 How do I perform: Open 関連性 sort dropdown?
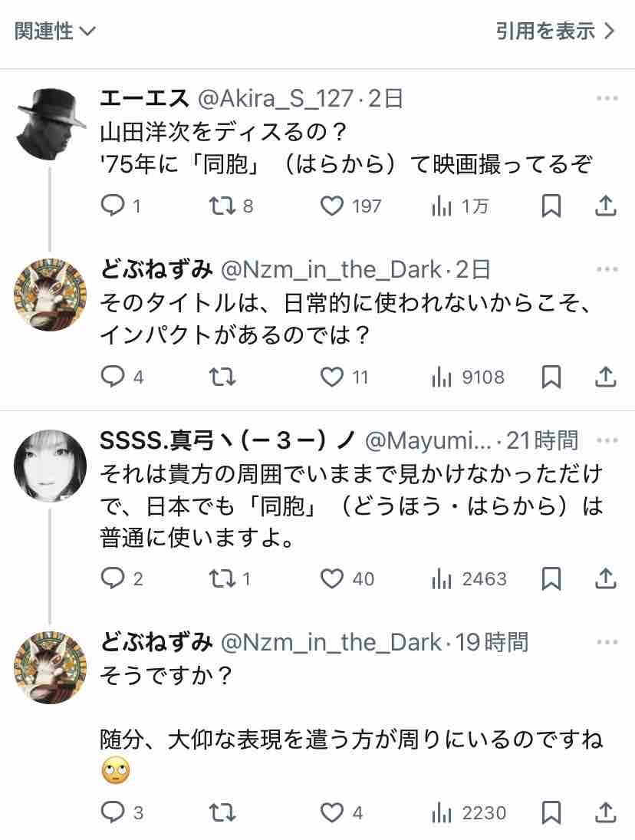pyautogui.click(x=54, y=31)
